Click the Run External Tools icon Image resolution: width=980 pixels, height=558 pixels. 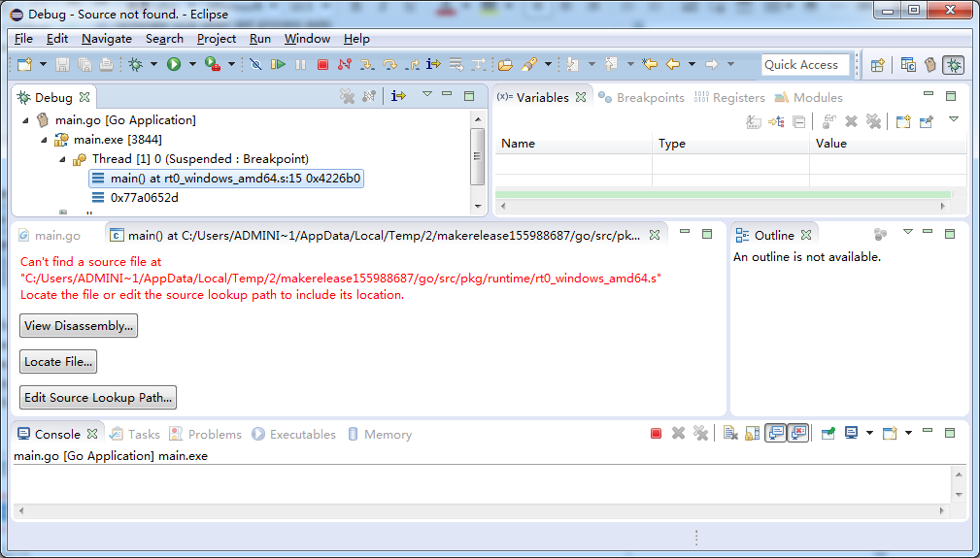pos(213,64)
